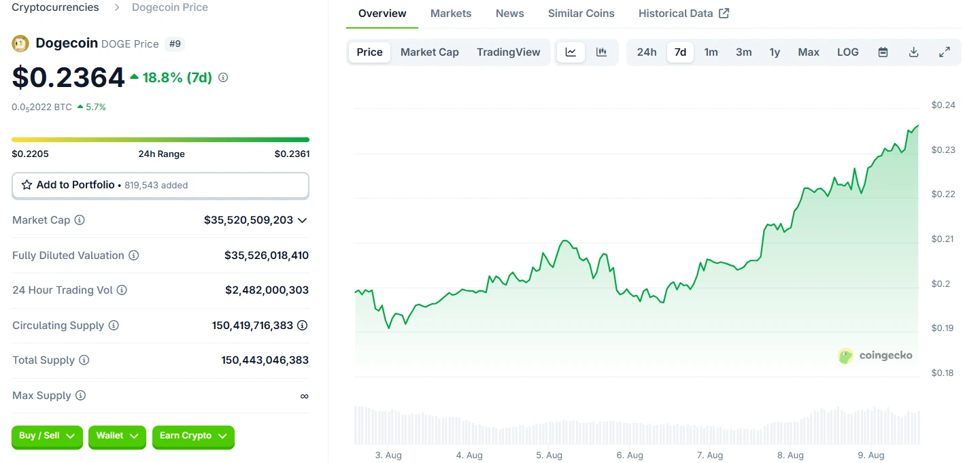Open the calendar date picker icon
The width and height of the screenshot is (980, 463).
882,52
